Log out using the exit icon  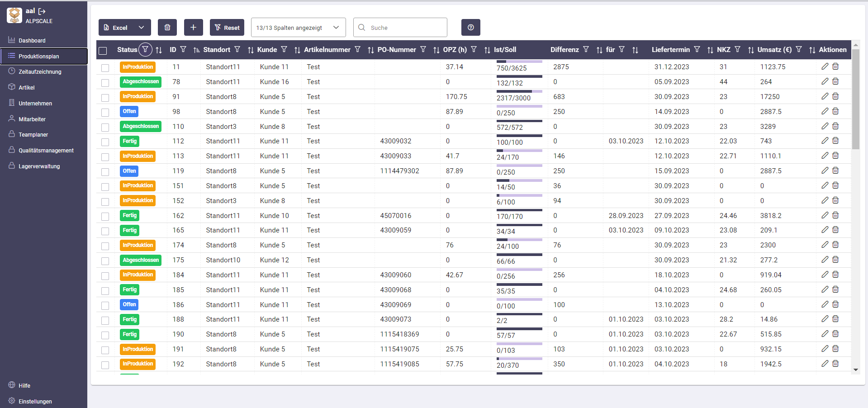(42, 11)
